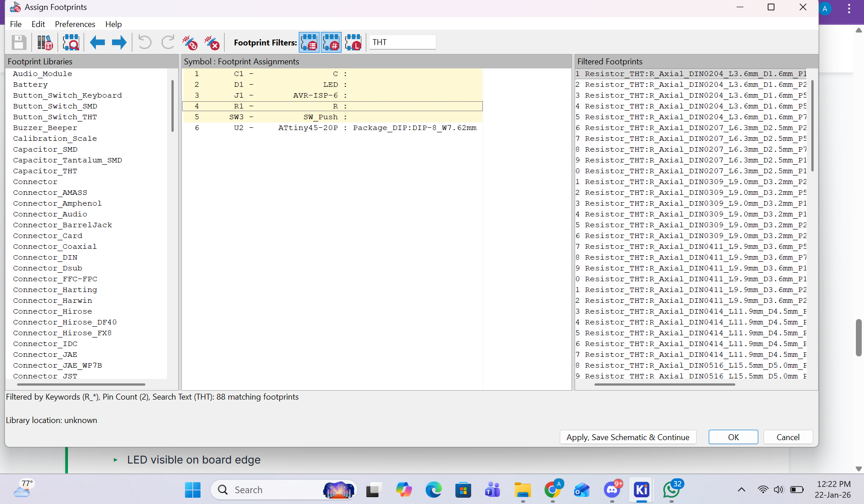
Task: Go to previous unassociated symbol arrow
Action: tap(97, 43)
